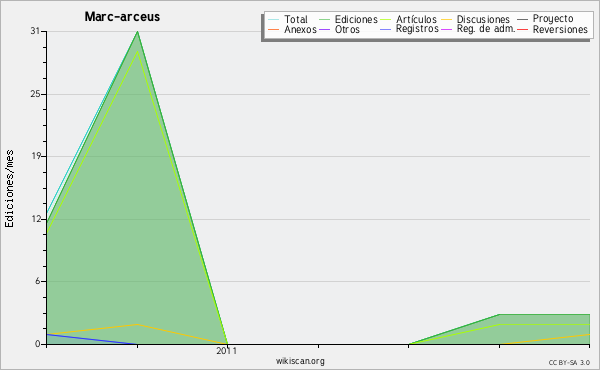The height and width of the screenshot is (370, 600).
Task: Click the Discusiones legend label
Action: pyautogui.click(x=483, y=19)
